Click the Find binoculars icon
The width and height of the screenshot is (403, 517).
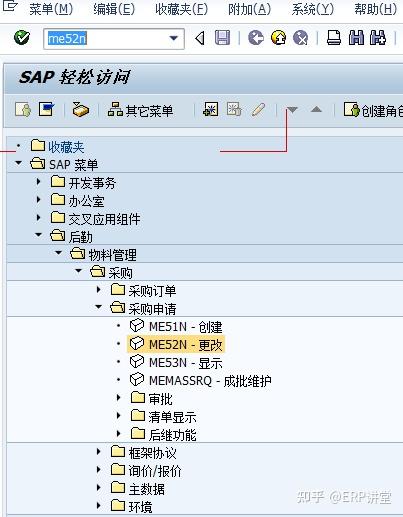[356, 38]
